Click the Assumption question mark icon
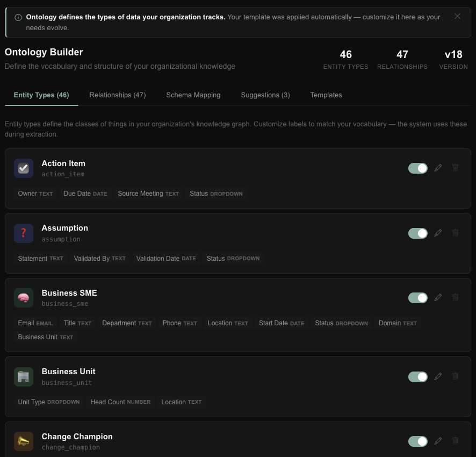The height and width of the screenshot is (457, 476). (x=24, y=233)
